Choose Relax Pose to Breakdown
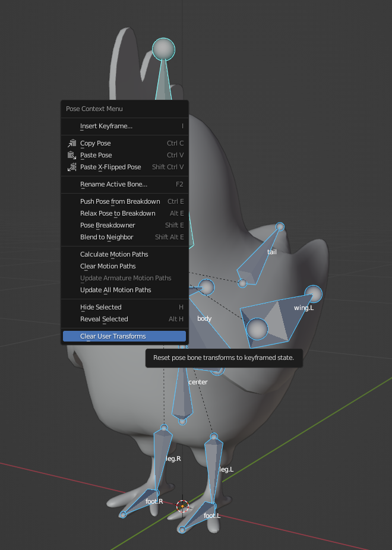 [118, 213]
